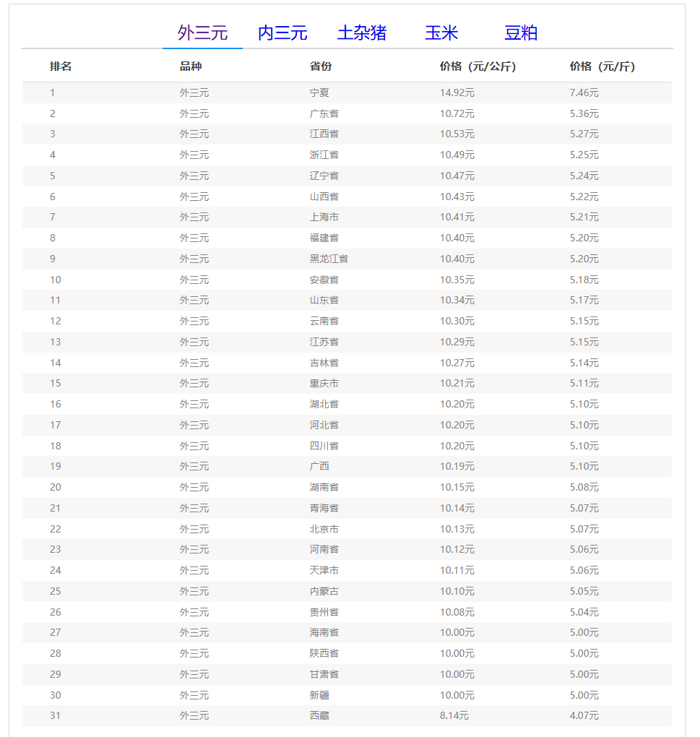
Task: Switch to the 外三元 tab
Action: (x=202, y=33)
